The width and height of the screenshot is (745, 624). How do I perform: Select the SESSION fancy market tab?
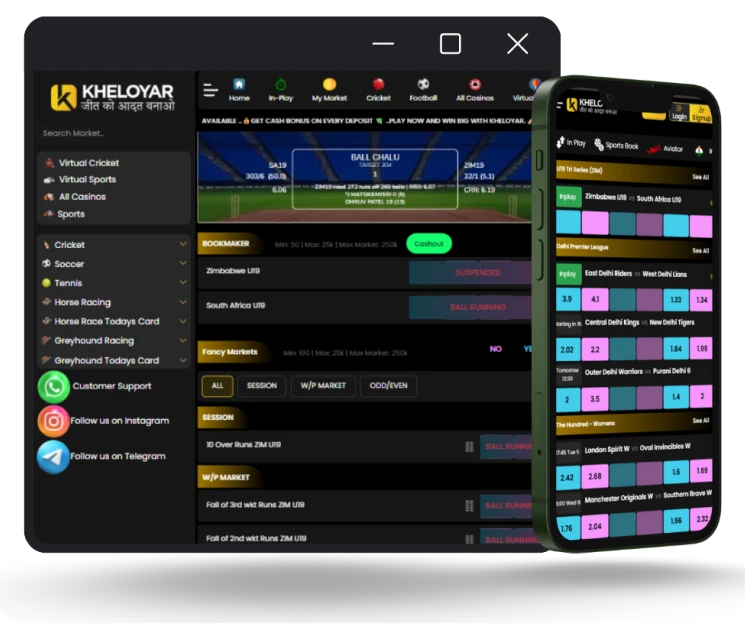pos(261,386)
